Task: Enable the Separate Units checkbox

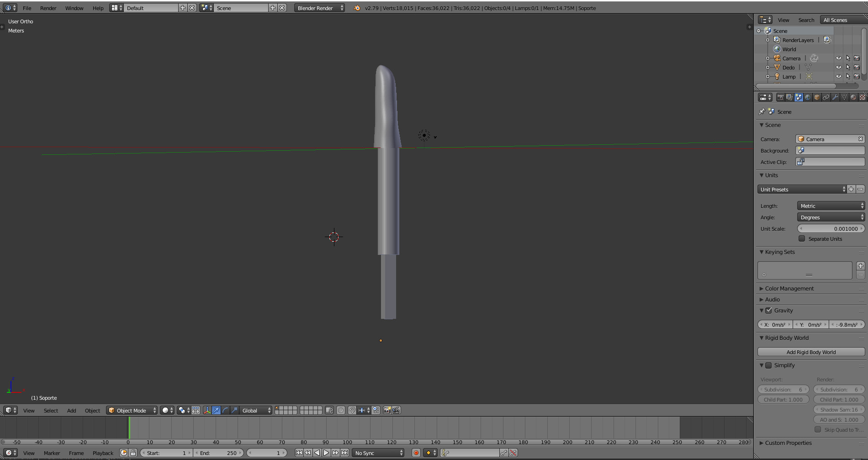Action: [x=802, y=238]
